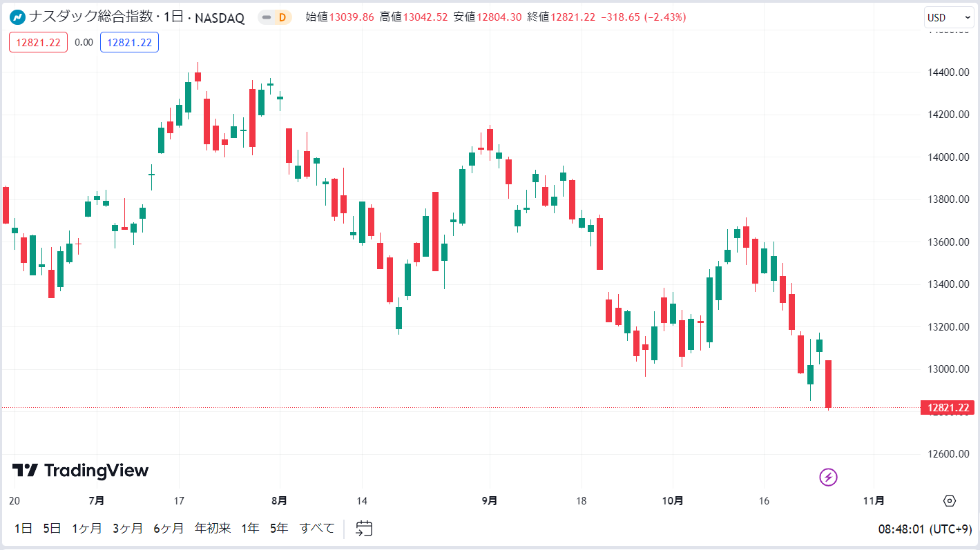The image size is (980, 550).
Task: Show the 5年 range
Action: pyautogui.click(x=279, y=529)
